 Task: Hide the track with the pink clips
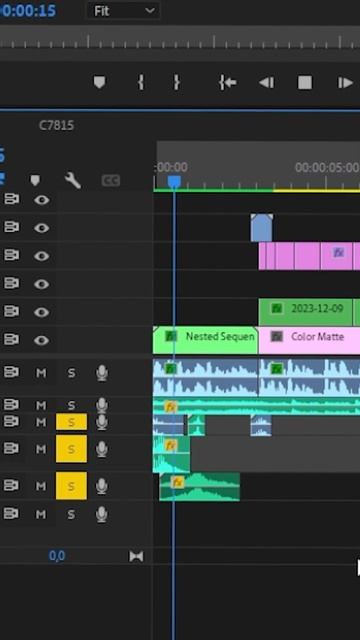click(x=42, y=256)
